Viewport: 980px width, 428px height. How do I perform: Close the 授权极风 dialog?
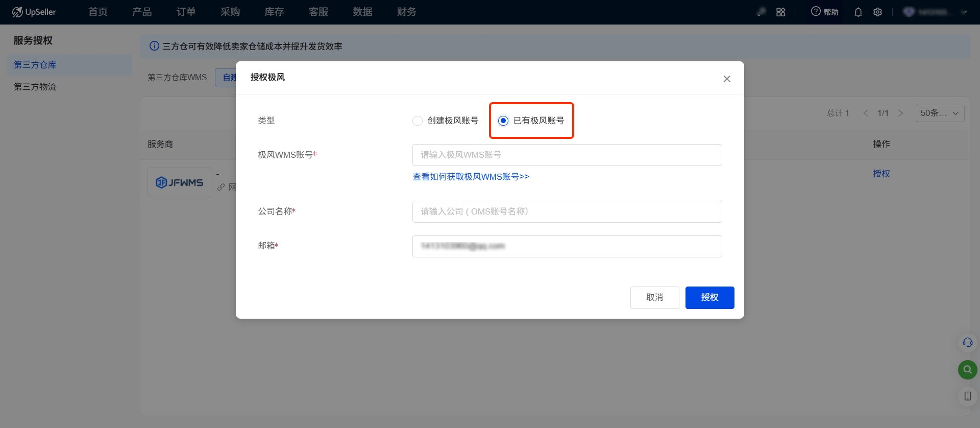point(727,79)
